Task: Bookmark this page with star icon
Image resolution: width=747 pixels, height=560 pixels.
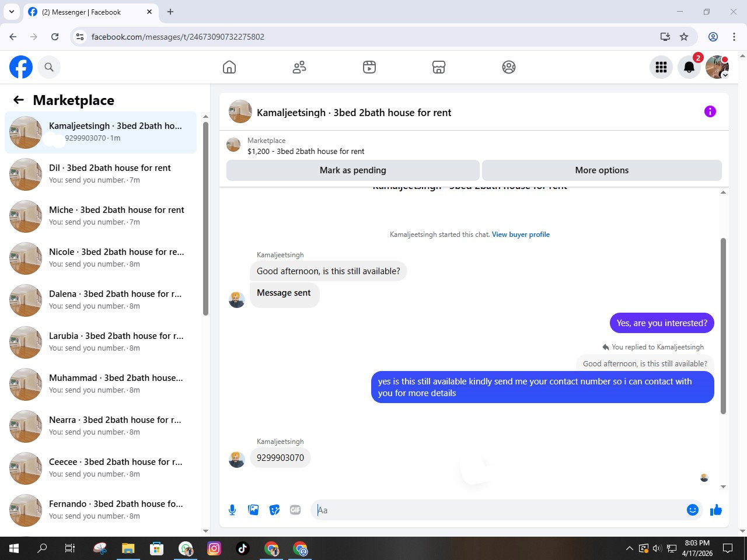Action: coord(684,37)
